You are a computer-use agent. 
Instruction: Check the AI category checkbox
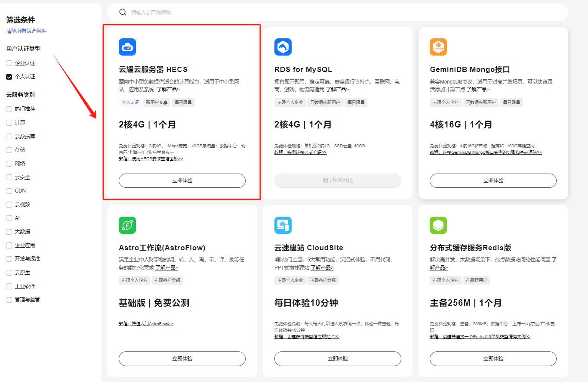[x=9, y=218]
